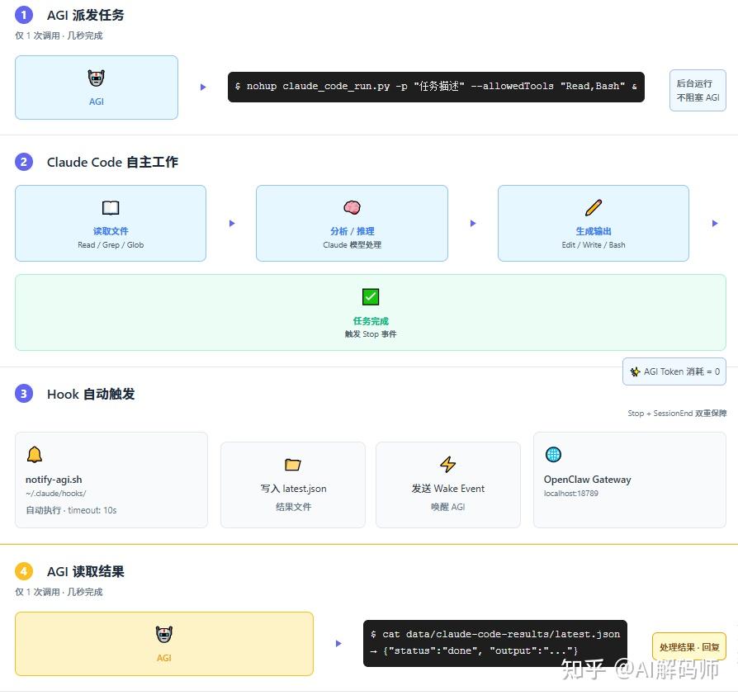Click the open book icon for 读取文件
The height and width of the screenshot is (700, 738).
[111, 207]
